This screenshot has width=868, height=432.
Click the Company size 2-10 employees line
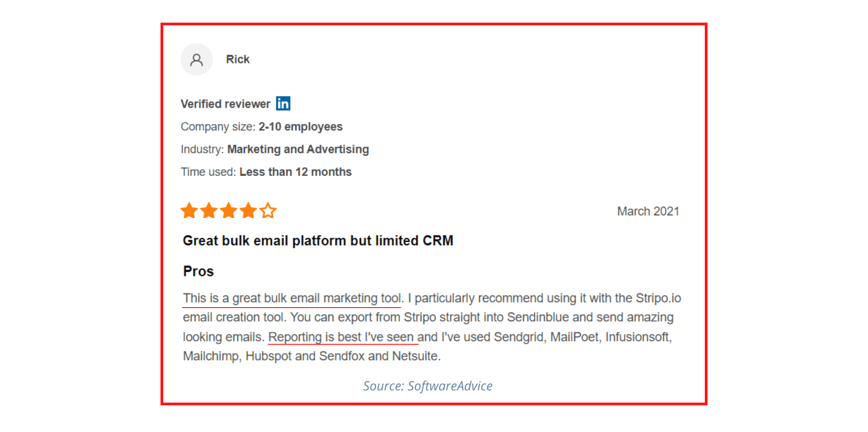pos(262,127)
